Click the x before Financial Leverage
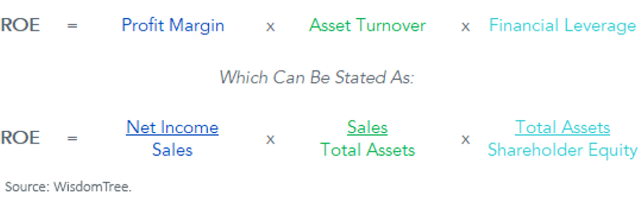Viewport: 644px width, 197px height. tap(465, 27)
